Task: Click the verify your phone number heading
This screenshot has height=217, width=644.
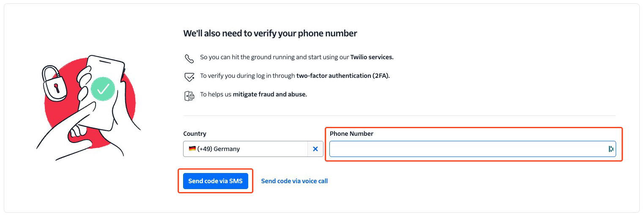Action: click(x=270, y=33)
